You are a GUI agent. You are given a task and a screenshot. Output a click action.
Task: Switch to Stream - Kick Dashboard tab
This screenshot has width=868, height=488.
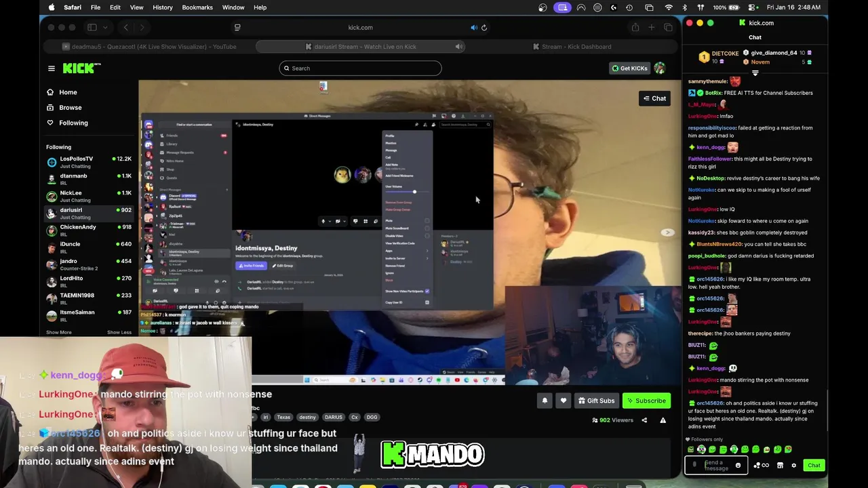(x=572, y=47)
